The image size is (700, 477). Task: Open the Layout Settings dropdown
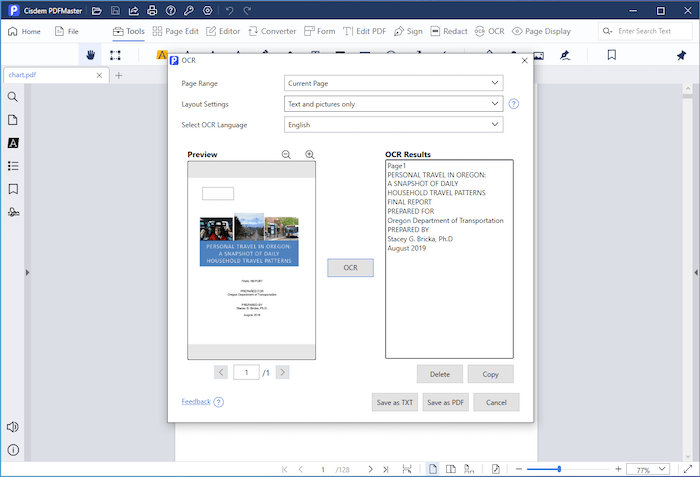pos(394,104)
